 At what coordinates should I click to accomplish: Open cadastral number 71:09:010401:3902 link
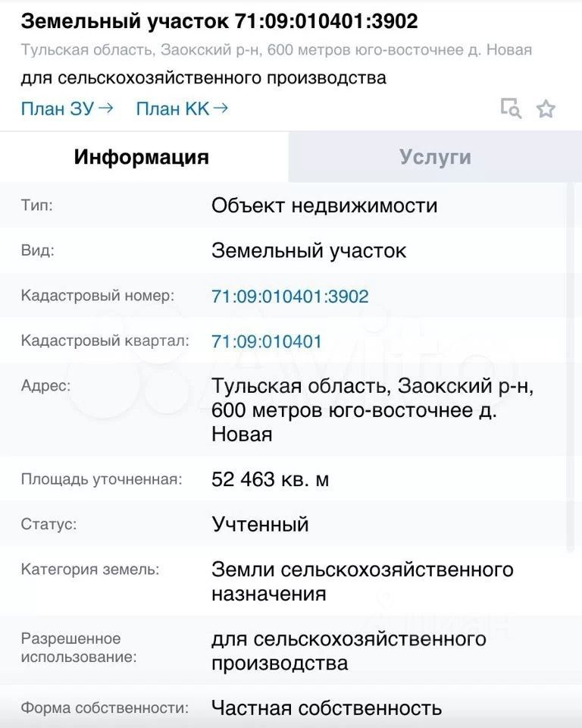(289, 297)
